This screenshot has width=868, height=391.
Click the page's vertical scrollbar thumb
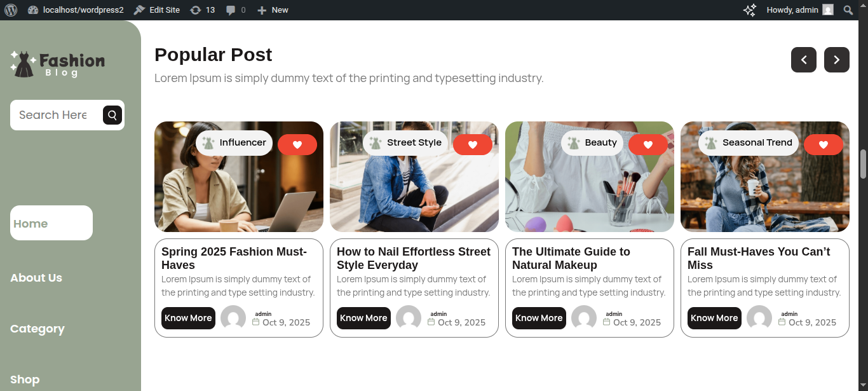click(x=863, y=164)
